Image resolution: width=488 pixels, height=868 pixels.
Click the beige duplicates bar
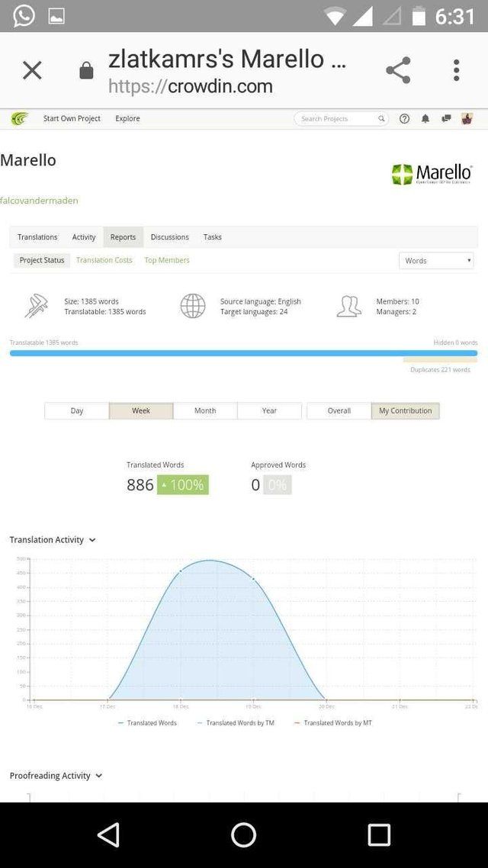440,360
